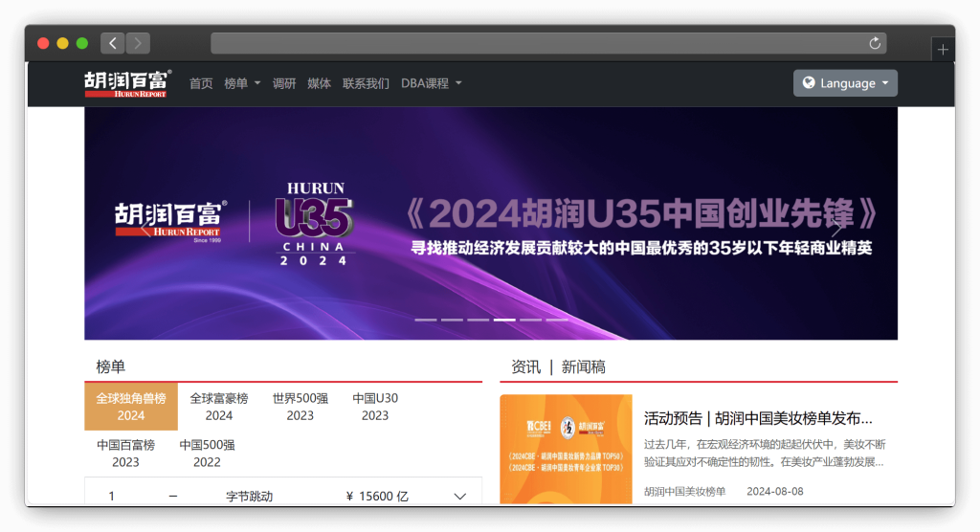The width and height of the screenshot is (980, 532).
Task: Open a new tab with plus icon
Action: click(x=943, y=50)
